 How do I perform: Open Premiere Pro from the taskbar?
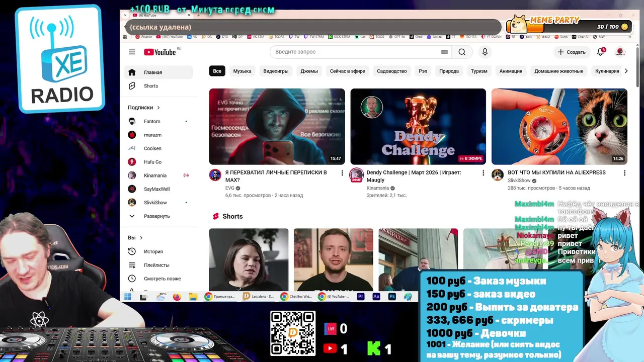tap(360, 297)
